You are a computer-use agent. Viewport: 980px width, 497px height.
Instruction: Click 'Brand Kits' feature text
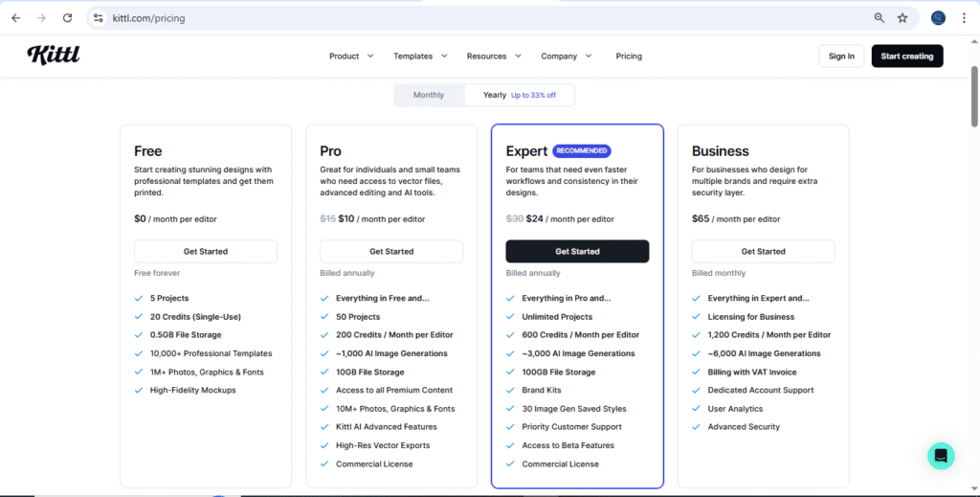click(542, 390)
